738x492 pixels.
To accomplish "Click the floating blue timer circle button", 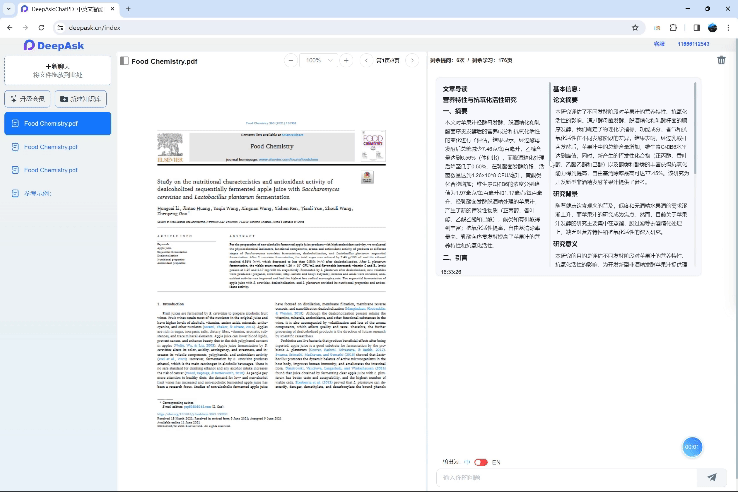I will [x=692, y=447].
